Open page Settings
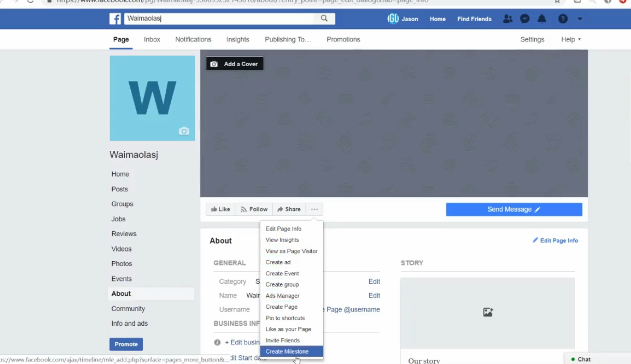 532,39
